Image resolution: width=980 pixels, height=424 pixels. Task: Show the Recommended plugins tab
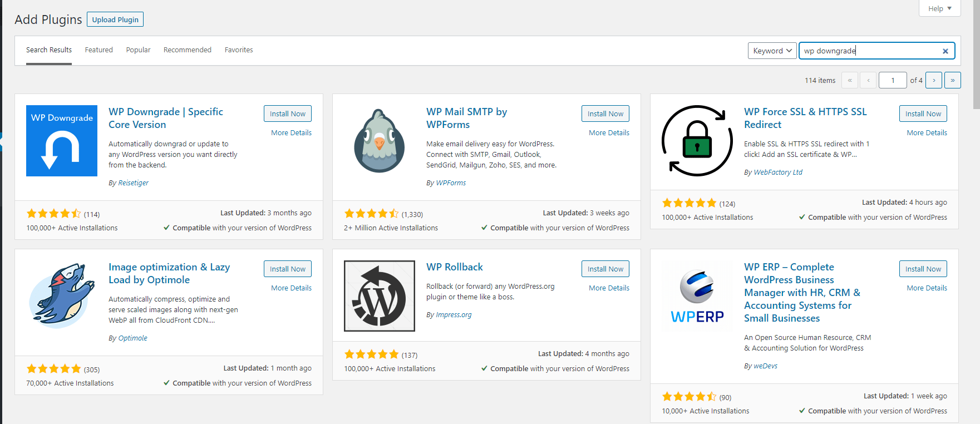(x=188, y=50)
